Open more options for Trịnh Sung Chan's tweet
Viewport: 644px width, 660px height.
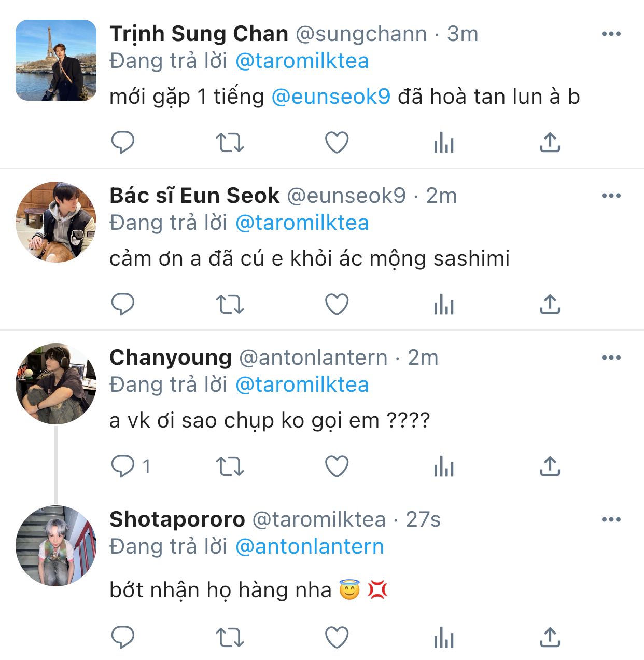click(611, 34)
